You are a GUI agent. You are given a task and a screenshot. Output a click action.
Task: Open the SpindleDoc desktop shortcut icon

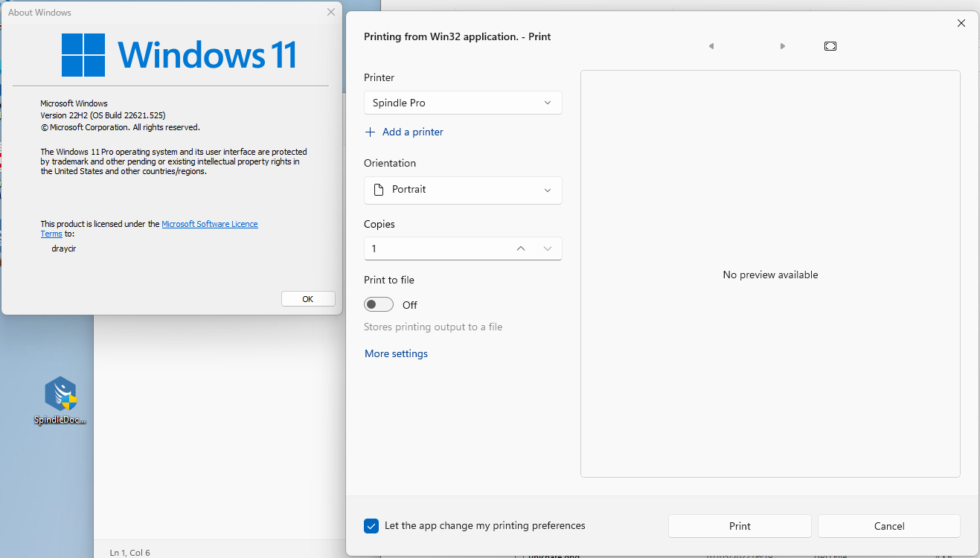click(x=60, y=400)
